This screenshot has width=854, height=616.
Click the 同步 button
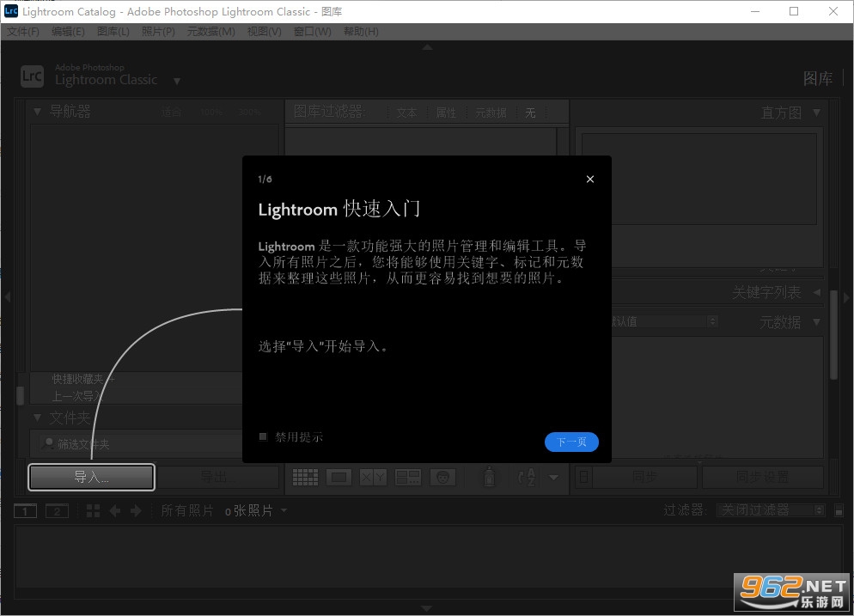644,477
